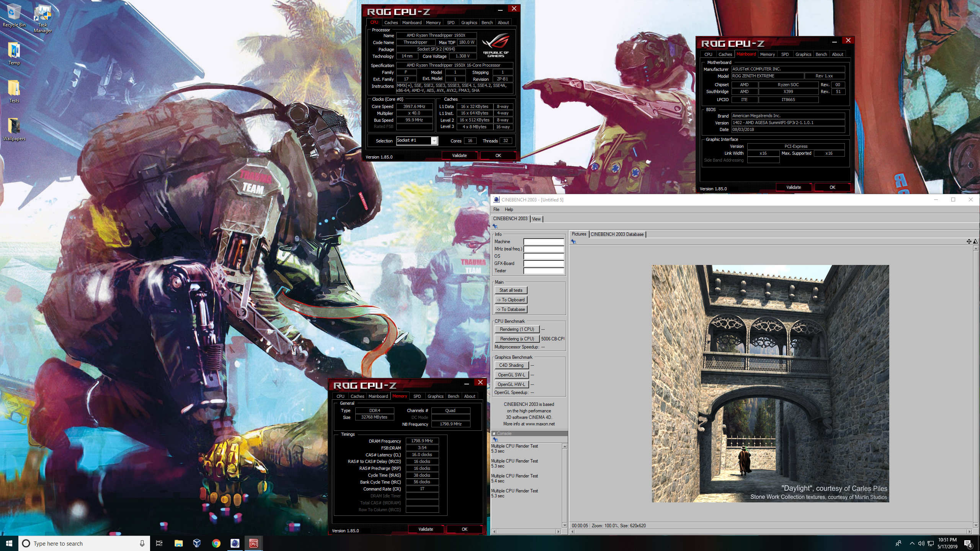The width and height of the screenshot is (980, 551).
Task: Click the move-view cross icon in the Pictures panel
Action: (x=969, y=241)
